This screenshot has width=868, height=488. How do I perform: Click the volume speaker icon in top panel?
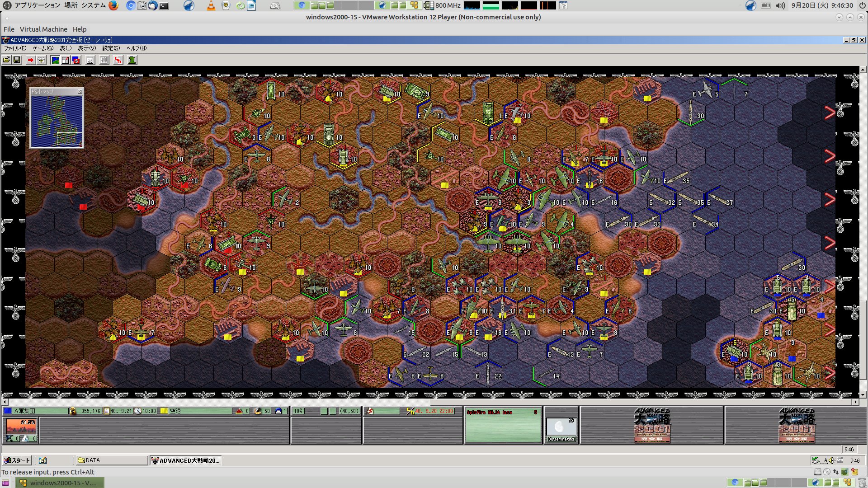click(780, 5)
